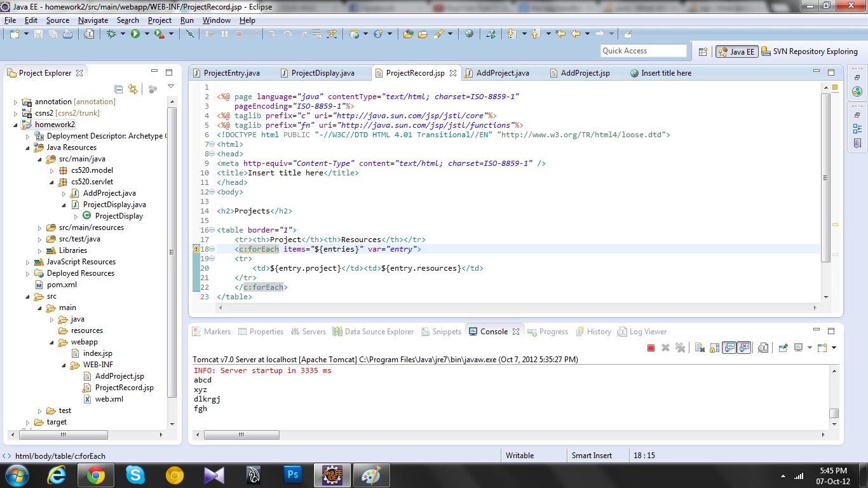This screenshot has width=868, height=488.
Task: Click the Debug bug icon in toolbar
Action: pyautogui.click(x=111, y=34)
